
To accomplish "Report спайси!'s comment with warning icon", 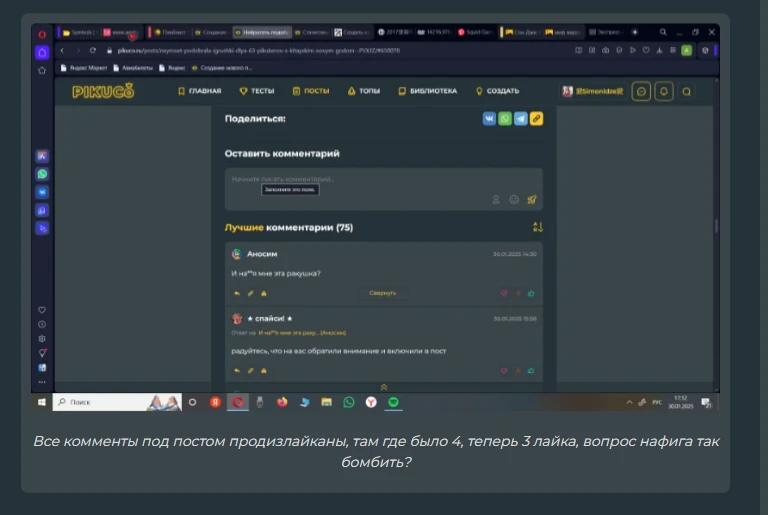I will click(x=264, y=370).
